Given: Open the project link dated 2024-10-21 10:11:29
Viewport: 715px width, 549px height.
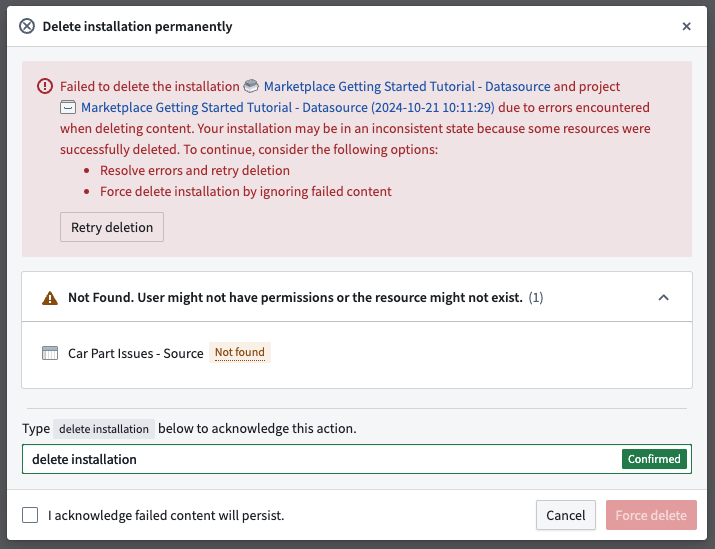Looking at the screenshot, I should click(288, 108).
